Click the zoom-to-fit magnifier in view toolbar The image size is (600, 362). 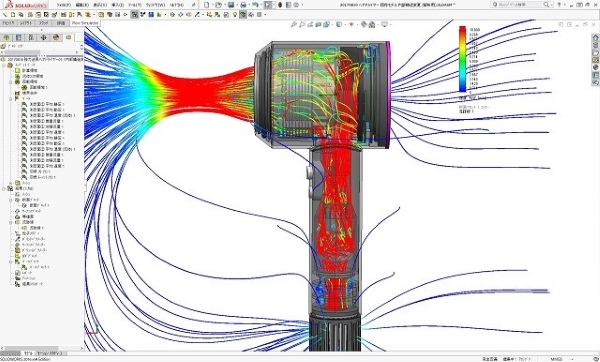point(293,24)
